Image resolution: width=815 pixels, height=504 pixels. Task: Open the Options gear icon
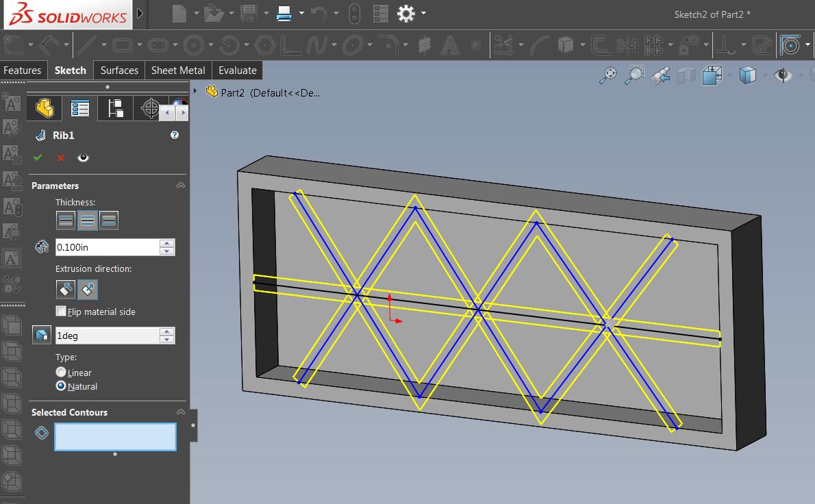(x=406, y=14)
